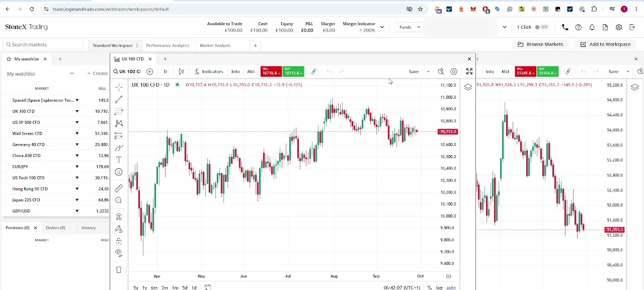The height and width of the screenshot is (290, 644).
Task: Switch to Market Analysis tab
Action: [x=215, y=45]
